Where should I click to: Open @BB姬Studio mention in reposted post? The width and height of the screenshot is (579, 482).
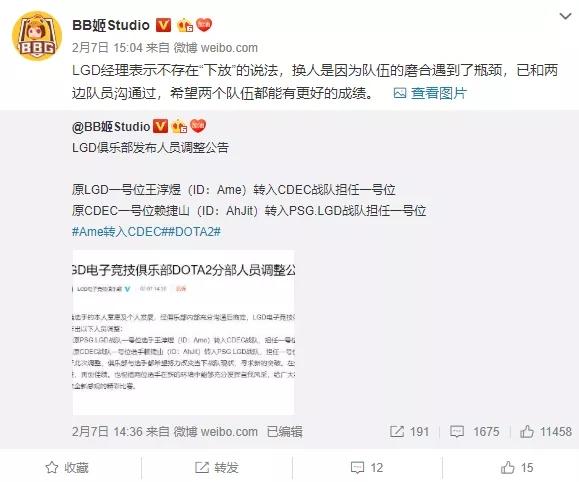(111, 127)
